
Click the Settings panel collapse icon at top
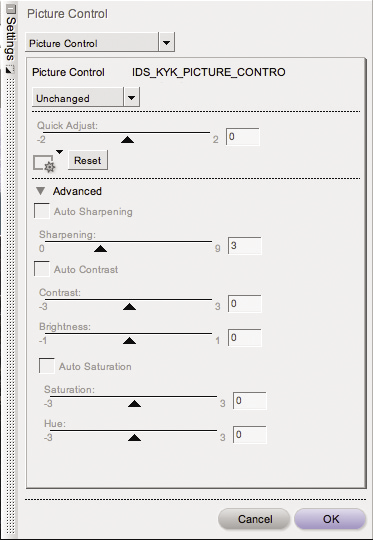tap(11, 9)
